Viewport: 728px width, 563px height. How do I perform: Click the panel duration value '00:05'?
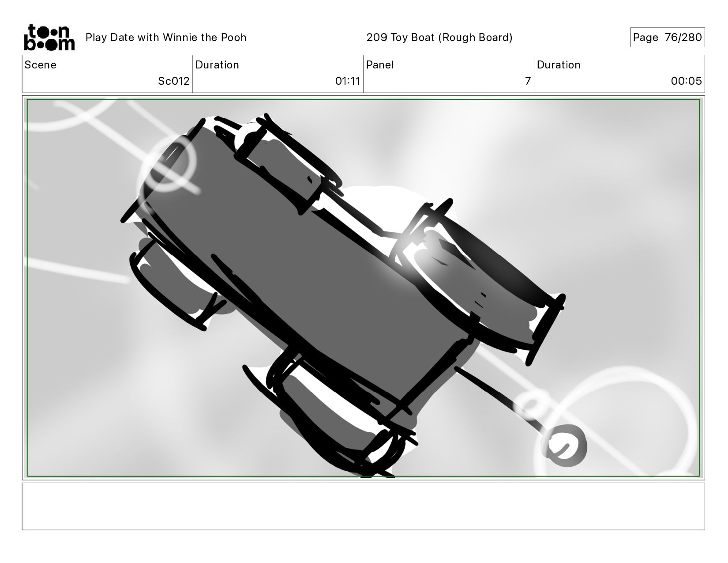tap(686, 81)
